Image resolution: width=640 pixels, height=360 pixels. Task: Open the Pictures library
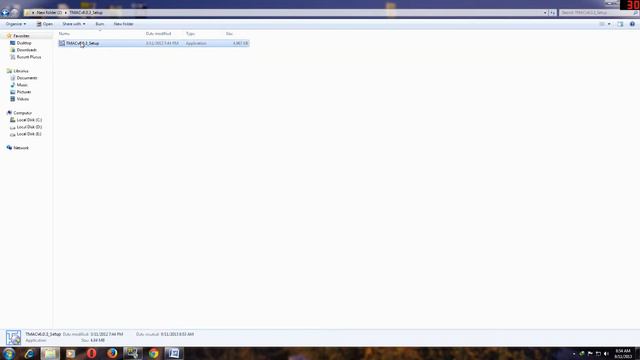click(24, 92)
